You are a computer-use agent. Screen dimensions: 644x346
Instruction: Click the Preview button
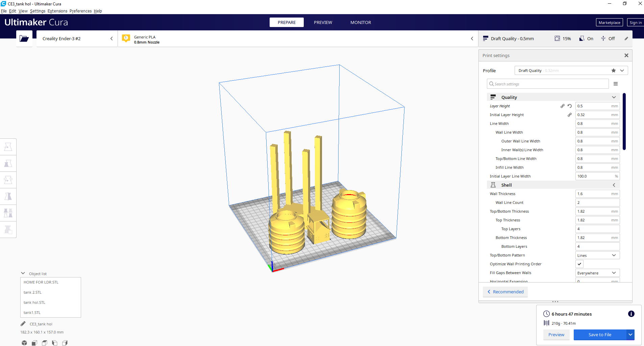(556, 335)
